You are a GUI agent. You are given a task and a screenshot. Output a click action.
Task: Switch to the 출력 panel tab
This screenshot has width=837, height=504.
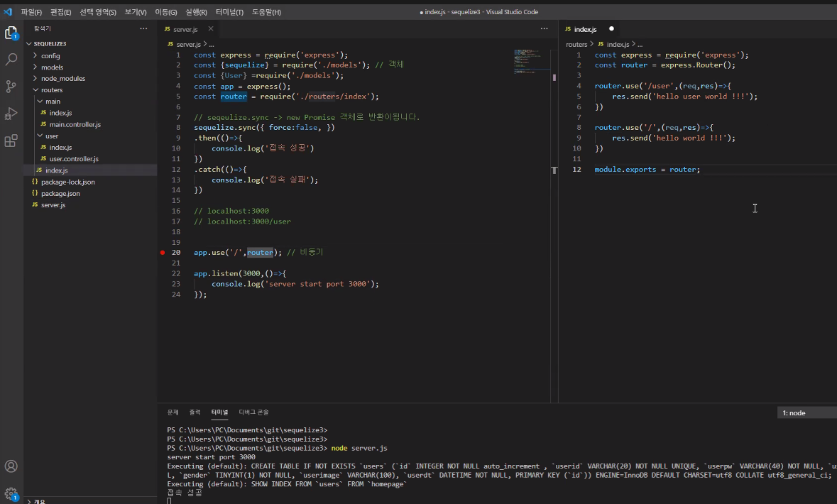click(195, 412)
